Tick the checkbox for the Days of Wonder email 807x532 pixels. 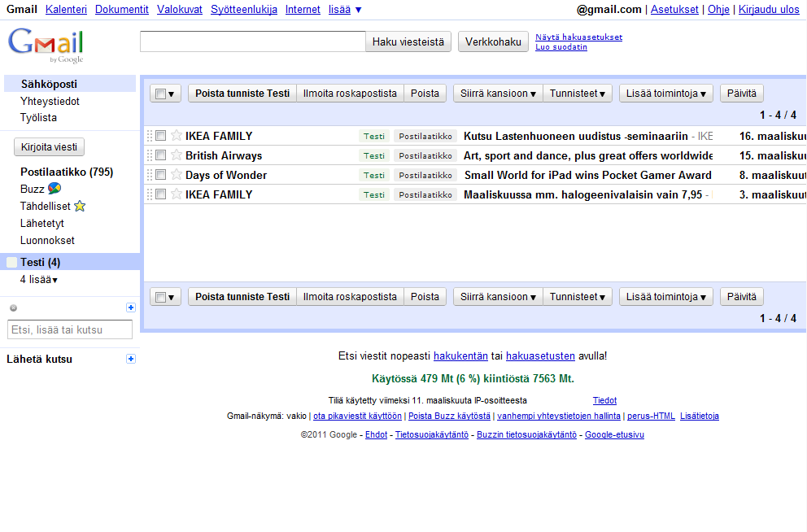pos(160,175)
